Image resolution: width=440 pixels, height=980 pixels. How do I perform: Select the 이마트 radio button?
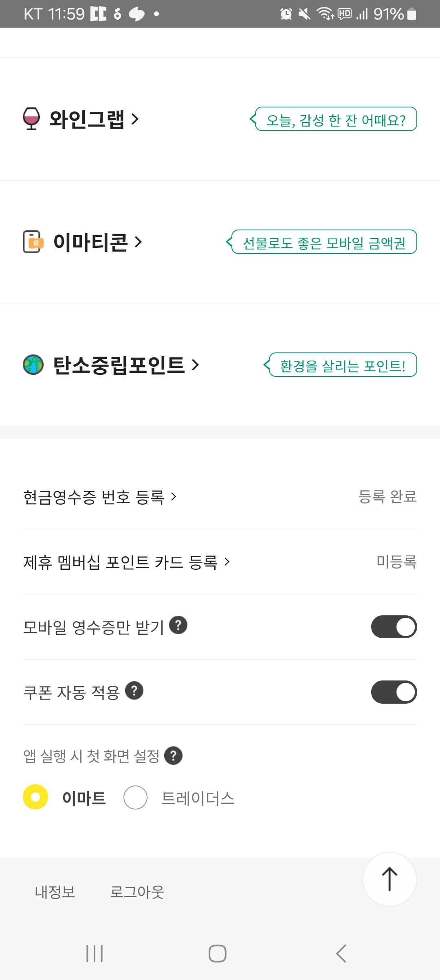tap(35, 797)
